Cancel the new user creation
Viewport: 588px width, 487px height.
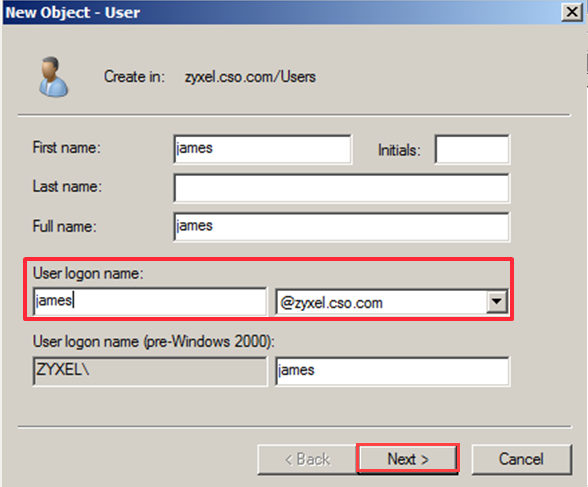pos(521,459)
